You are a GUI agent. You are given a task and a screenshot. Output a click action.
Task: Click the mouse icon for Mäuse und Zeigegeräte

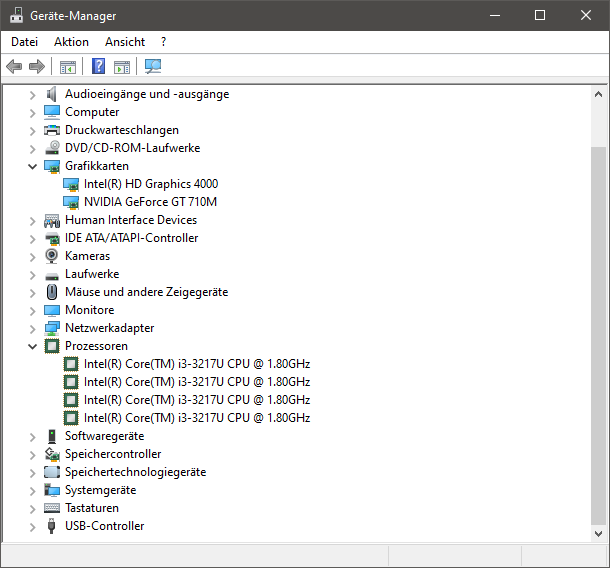pos(52,292)
